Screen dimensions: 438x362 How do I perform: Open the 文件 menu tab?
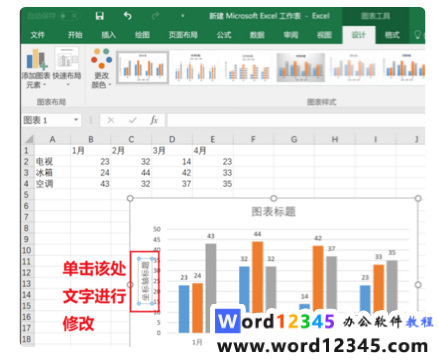[x=37, y=35]
